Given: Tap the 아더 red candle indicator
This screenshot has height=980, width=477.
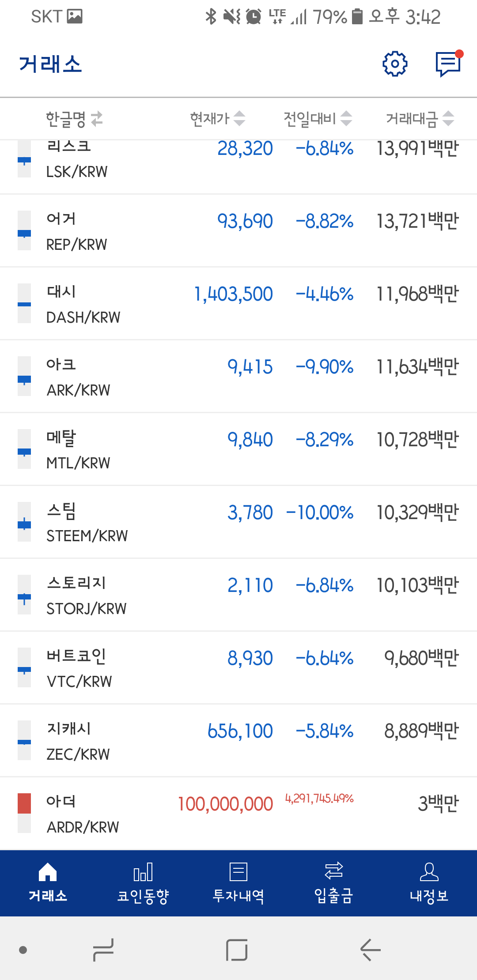Looking at the screenshot, I should 24,803.
